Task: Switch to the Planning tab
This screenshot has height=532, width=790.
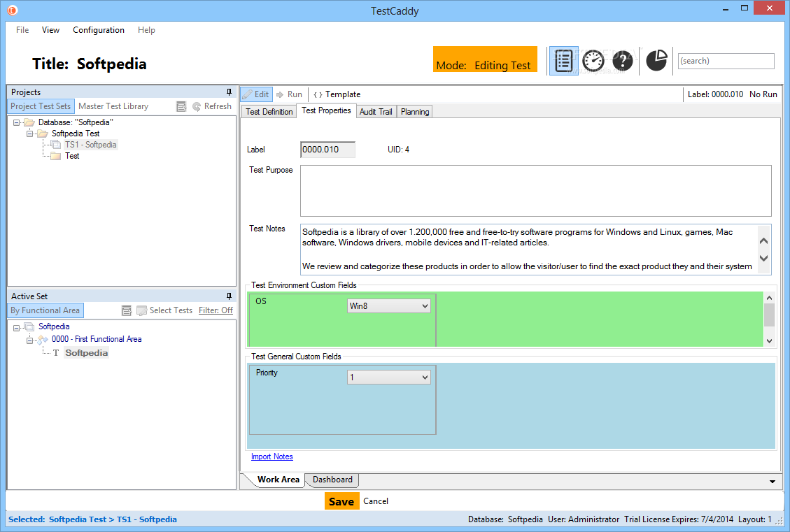Action: 415,112
